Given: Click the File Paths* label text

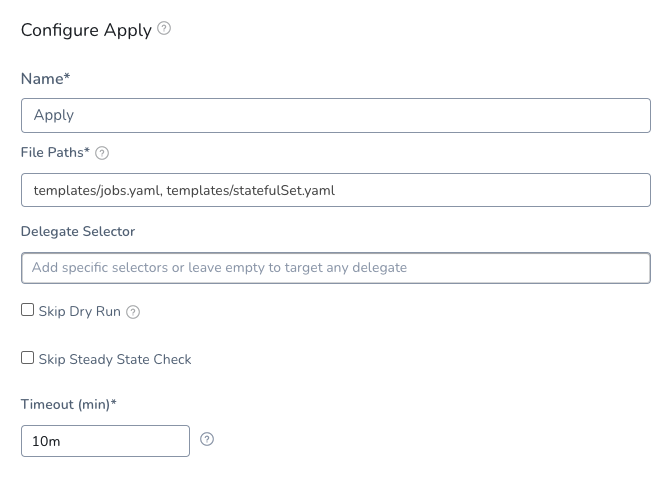Looking at the screenshot, I should (55, 152).
